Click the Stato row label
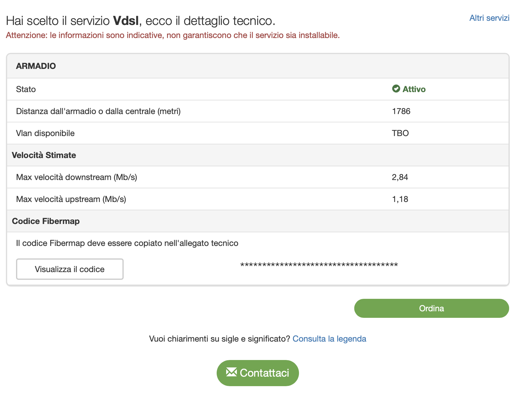The image size is (532, 401). coord(26,89)
